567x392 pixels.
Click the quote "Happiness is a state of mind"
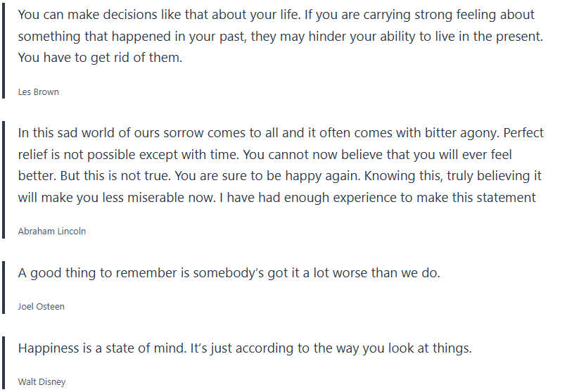(x=107, y=348)
